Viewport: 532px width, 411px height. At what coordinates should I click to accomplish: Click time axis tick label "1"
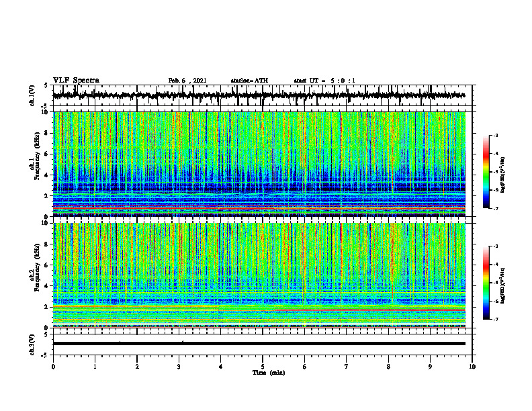pyautogui.click(x=95, y=367)
